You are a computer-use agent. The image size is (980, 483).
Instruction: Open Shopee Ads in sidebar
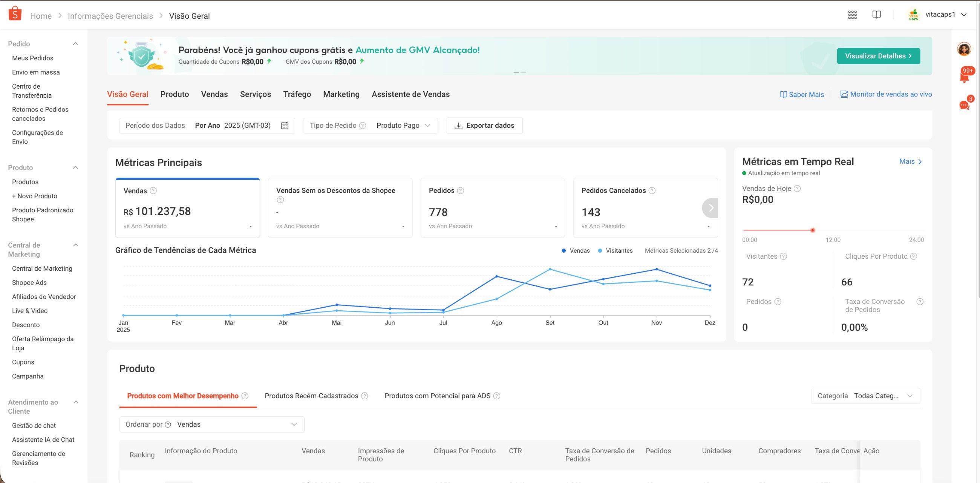click(29, 283)
